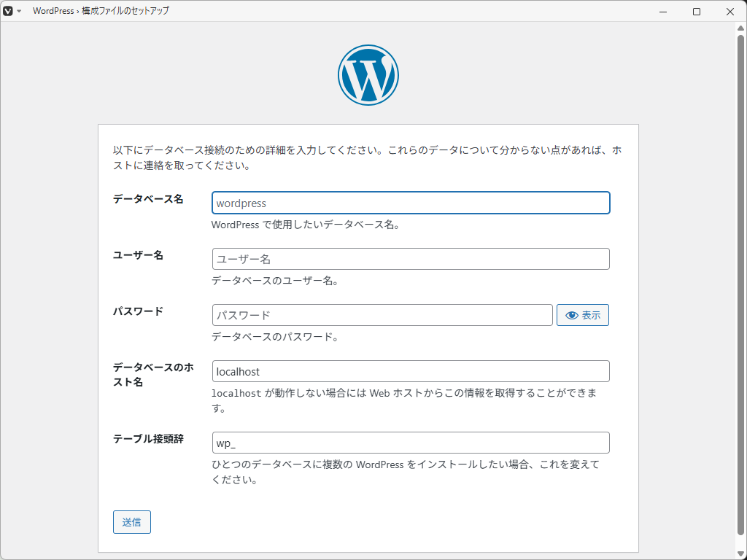
Task: Click the scrollbar up arrow
Action: [741, 28]
